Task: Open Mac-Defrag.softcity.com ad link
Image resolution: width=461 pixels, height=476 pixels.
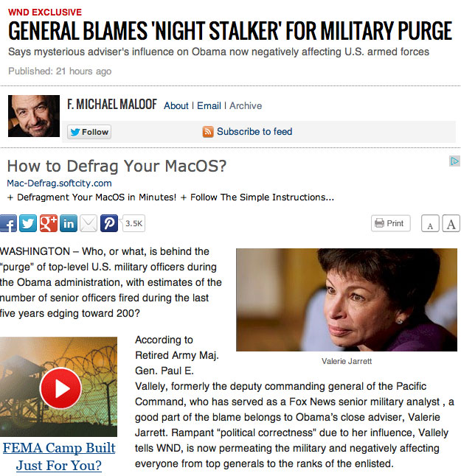Action: (x=59, y=183)
